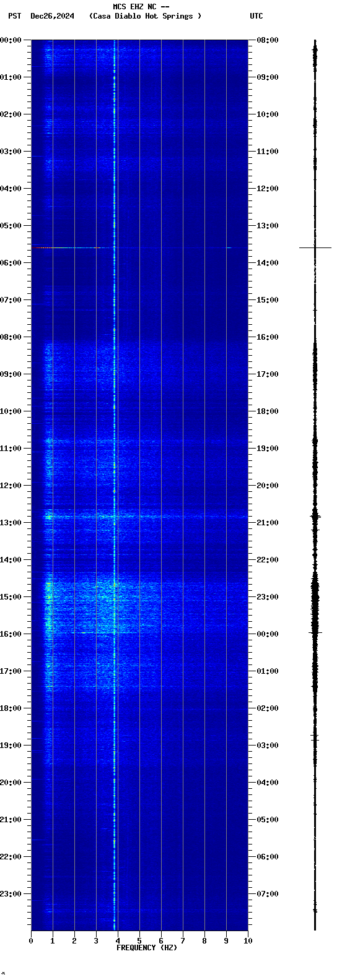Select the 23:00 label on the PST axis
Viewport: 342px width, 980px height.
click(11, 894)
